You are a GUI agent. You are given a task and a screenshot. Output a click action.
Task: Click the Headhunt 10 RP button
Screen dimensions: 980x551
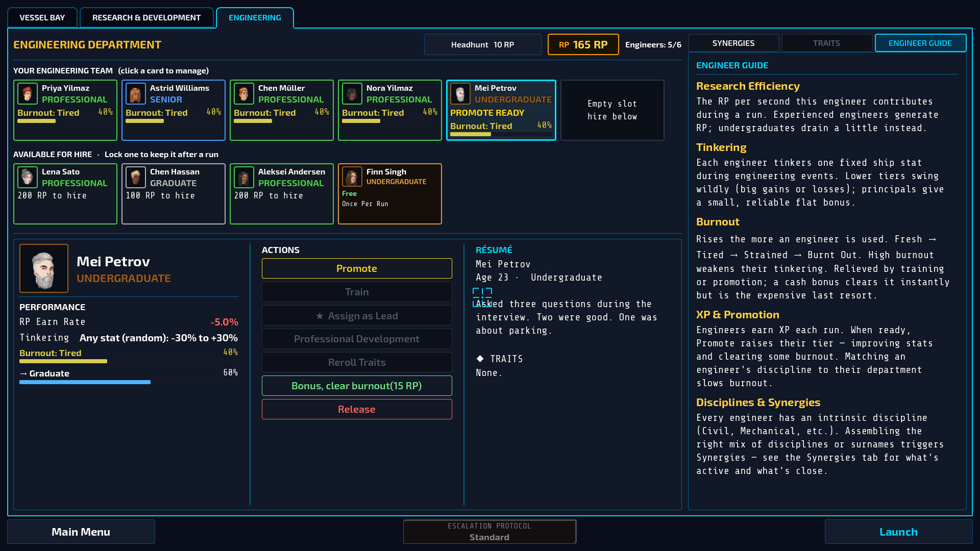coord(482,44)
